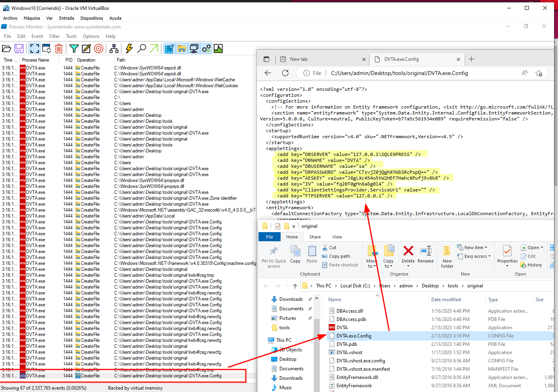Click the browser address bar file path
The width and height of the screenshot is (558, 392).
tap(399, 73)
